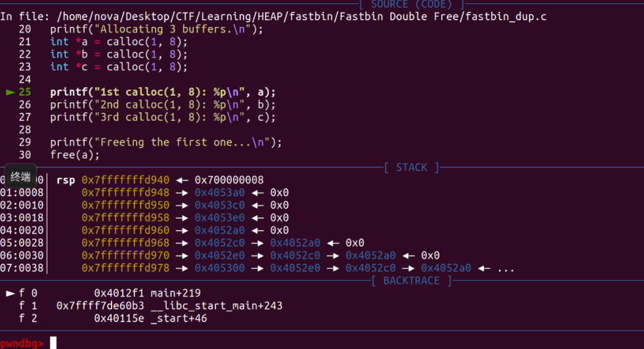The height and width of the screenshot is (349, 644).
Task: Click backtrace address 0x4012f1 main+219
Action: coord(148,293)
